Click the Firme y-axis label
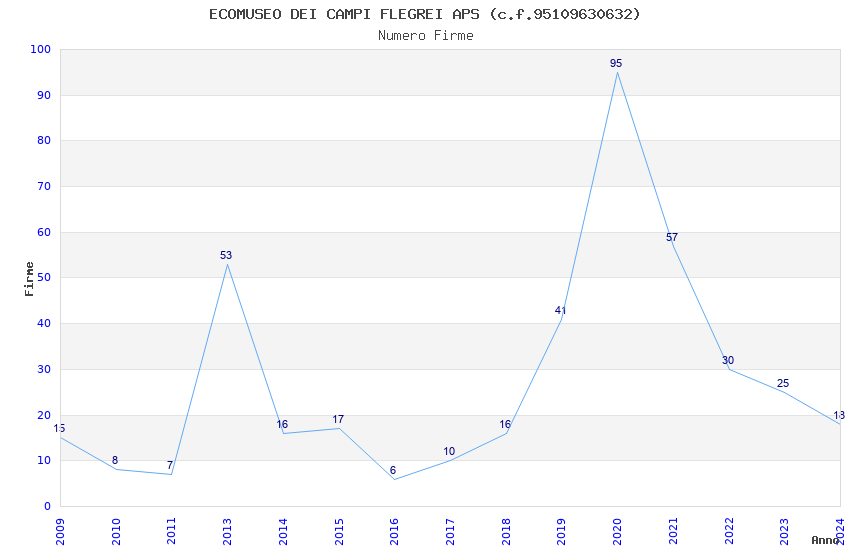The image size is (850, 550). coord(29,279)
